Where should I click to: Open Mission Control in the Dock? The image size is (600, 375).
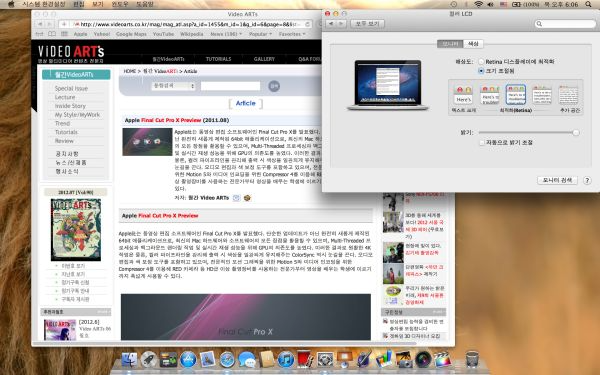(168, 359)
